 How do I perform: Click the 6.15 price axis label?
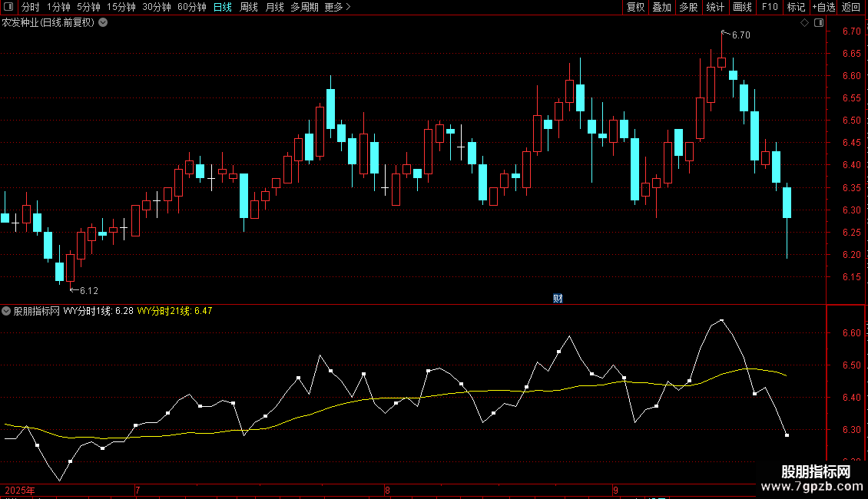coord(851,276)
